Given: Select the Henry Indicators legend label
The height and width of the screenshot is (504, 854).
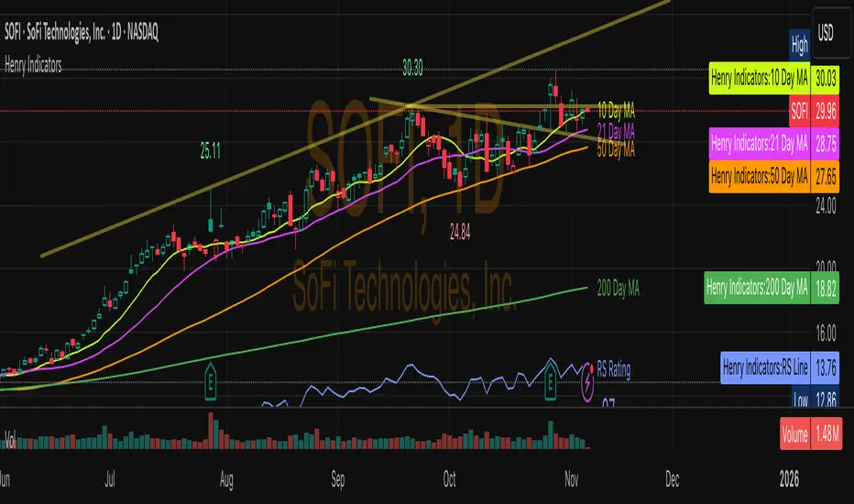Looking at the screenshot, I should [33, 65].
